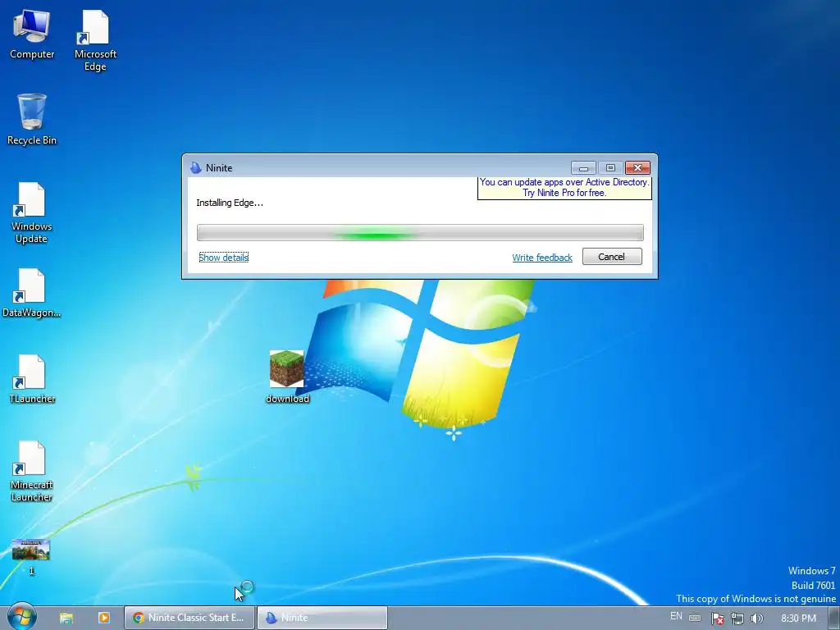Open Windows Explorer from the taskbar

pyautogui.click(x=66, y=618)
